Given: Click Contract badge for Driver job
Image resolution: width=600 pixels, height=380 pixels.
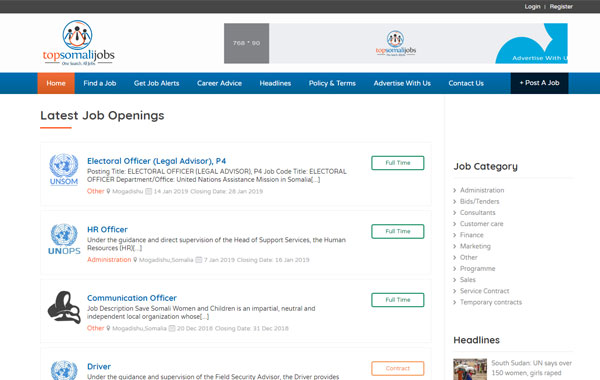Looking at the screenshot, I should tap(398, 368).
